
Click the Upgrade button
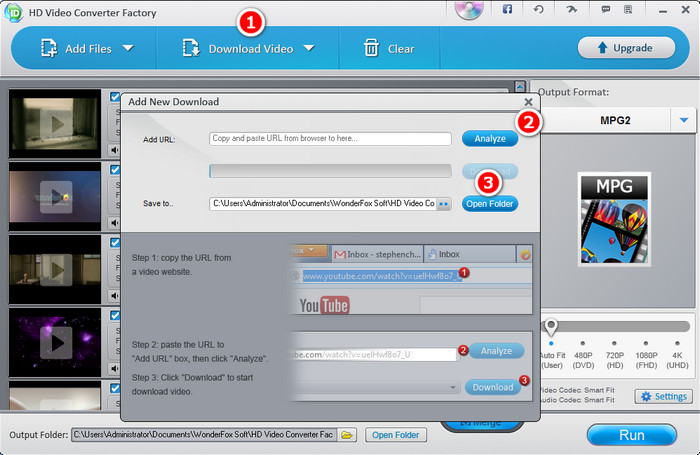(626, 47)
